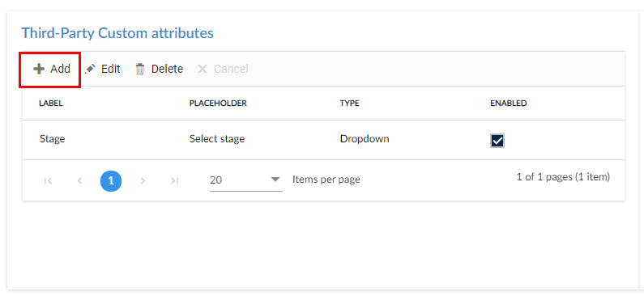Go to first page arrow icon
644x296 pixels.
[x=48, y=181]
